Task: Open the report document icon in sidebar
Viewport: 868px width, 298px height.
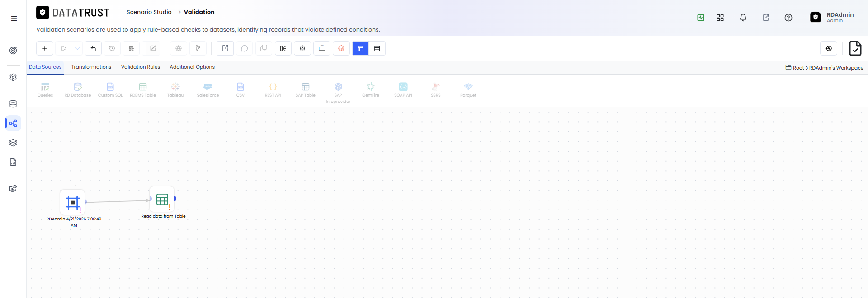Action: (x=13, y=162)
